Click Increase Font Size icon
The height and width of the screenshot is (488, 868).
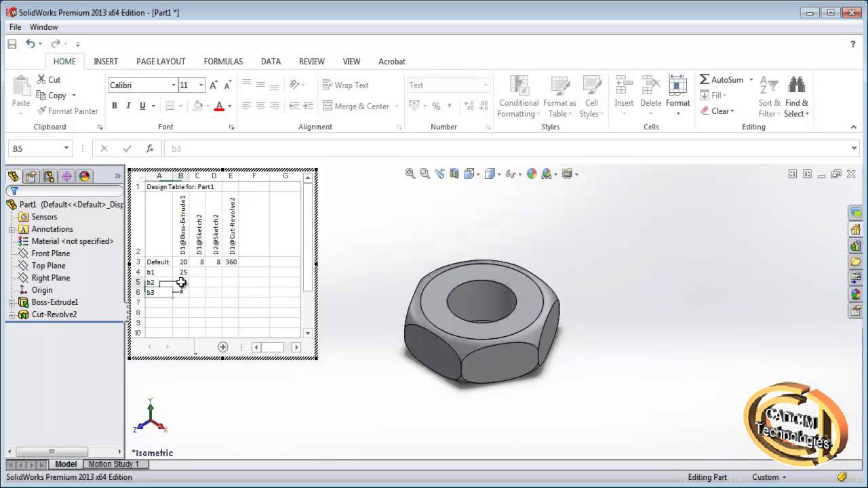(x=214, y=85)
